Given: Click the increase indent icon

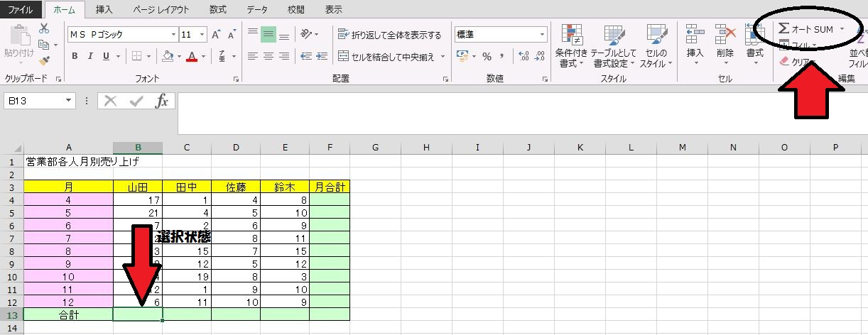Looking at the screenshot, I should point(323,56).
